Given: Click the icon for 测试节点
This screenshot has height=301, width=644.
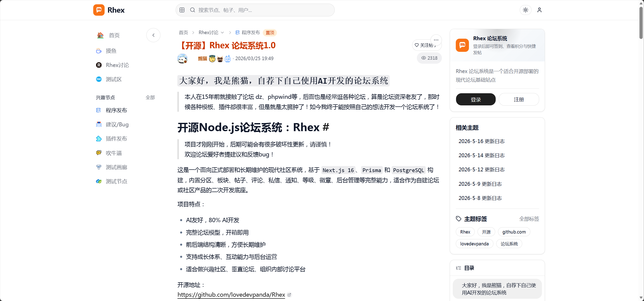Looking at the screenshot, I should pos(99,181).
